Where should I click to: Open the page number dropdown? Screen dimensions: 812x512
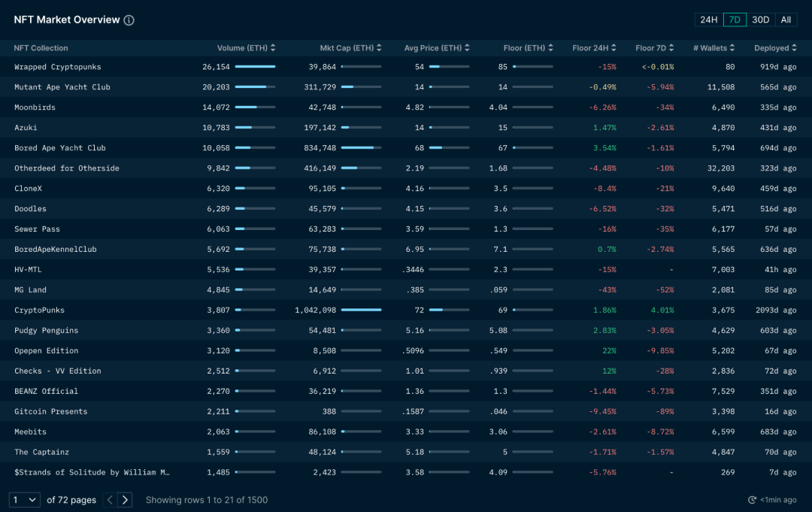coord(24,499)
